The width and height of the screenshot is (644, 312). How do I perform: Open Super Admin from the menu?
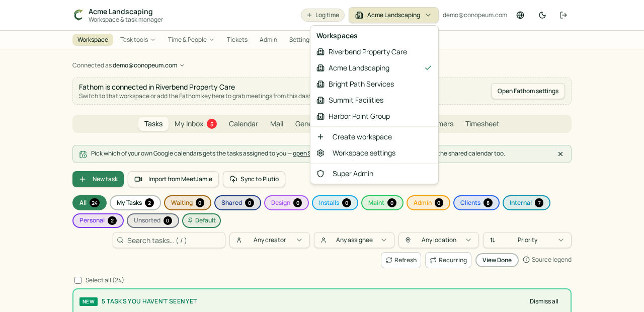[374, 174]
